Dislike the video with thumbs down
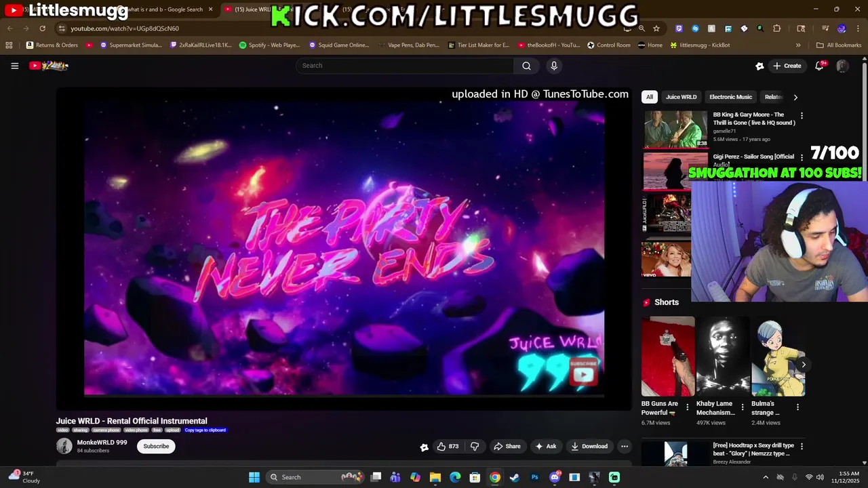This screenshot has height=488, width=868. [475, 446]
